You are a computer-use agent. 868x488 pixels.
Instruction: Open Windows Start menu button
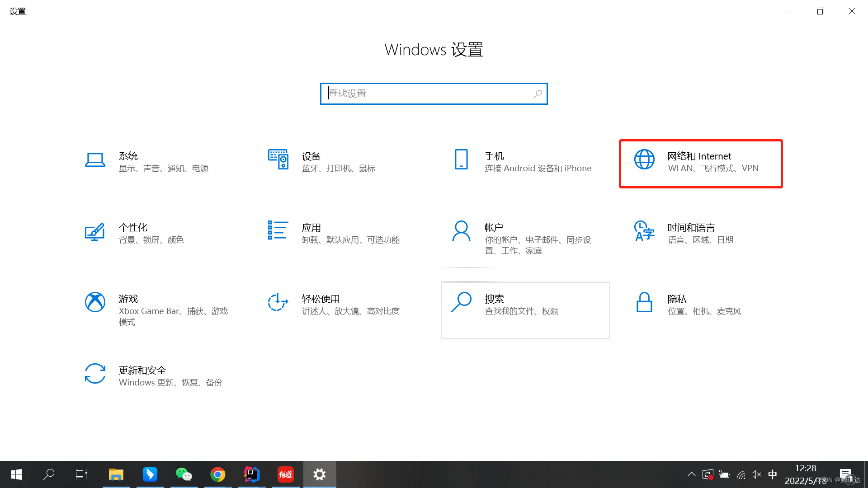click(x=16, y=474)
